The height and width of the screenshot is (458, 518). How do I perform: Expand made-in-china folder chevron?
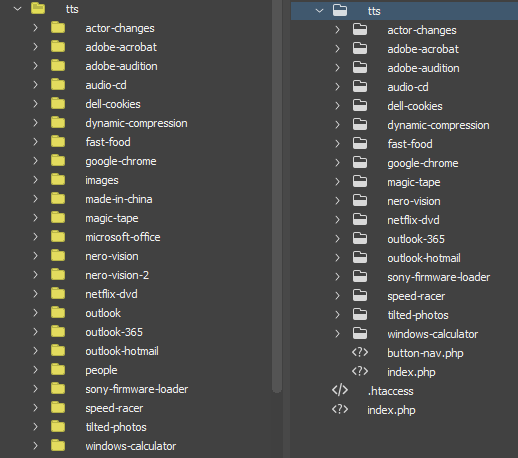pyautogui.click(x=35, y=199)
